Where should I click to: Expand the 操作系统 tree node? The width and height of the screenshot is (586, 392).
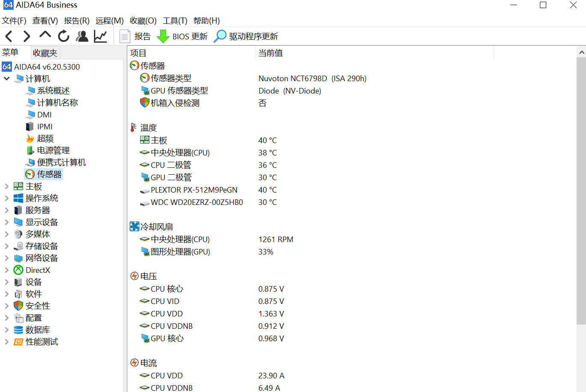click(6, 198)
